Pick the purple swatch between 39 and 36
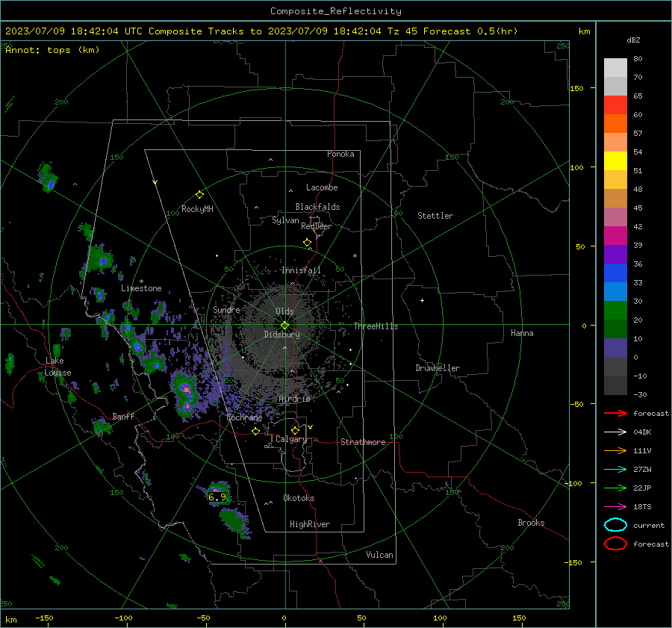This screenshot has height=628, width=672. coord(615,255)
